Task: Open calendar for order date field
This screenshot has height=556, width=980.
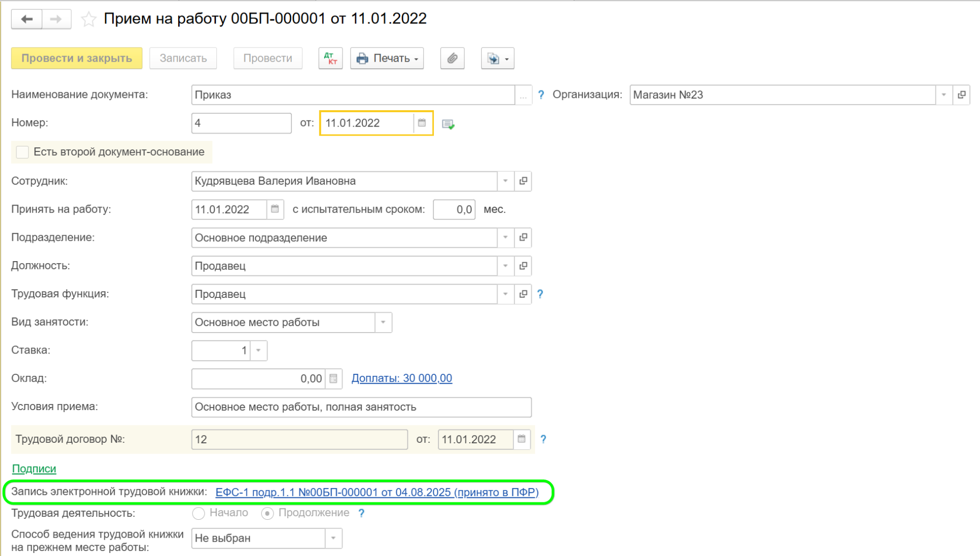Action: [x=422, y=123]
